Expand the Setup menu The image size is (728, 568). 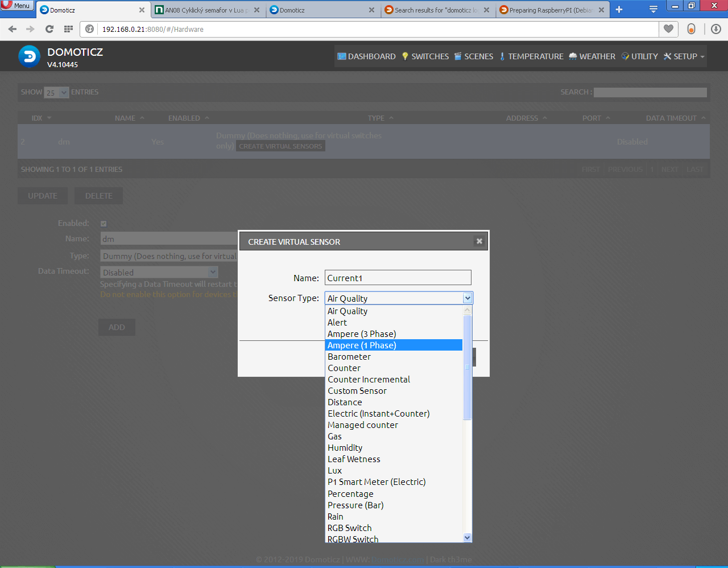(x=684, y=56)
